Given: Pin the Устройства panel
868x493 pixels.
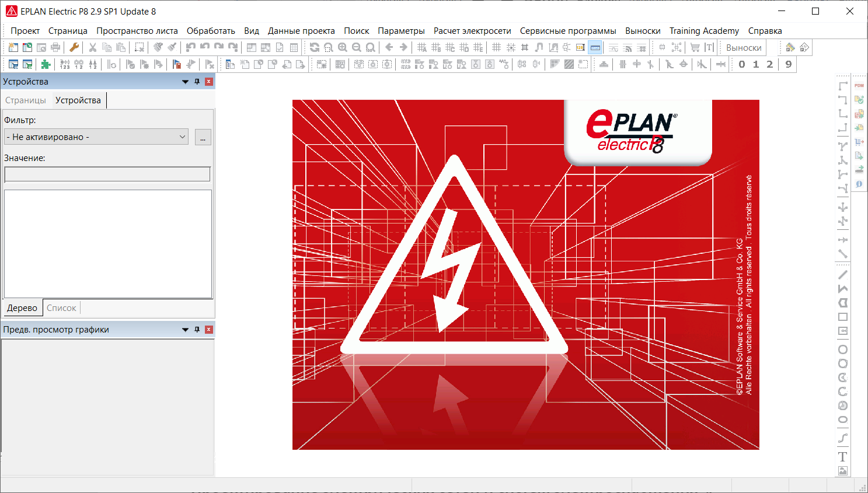Looking at the screenshot, I should (197, 82).
